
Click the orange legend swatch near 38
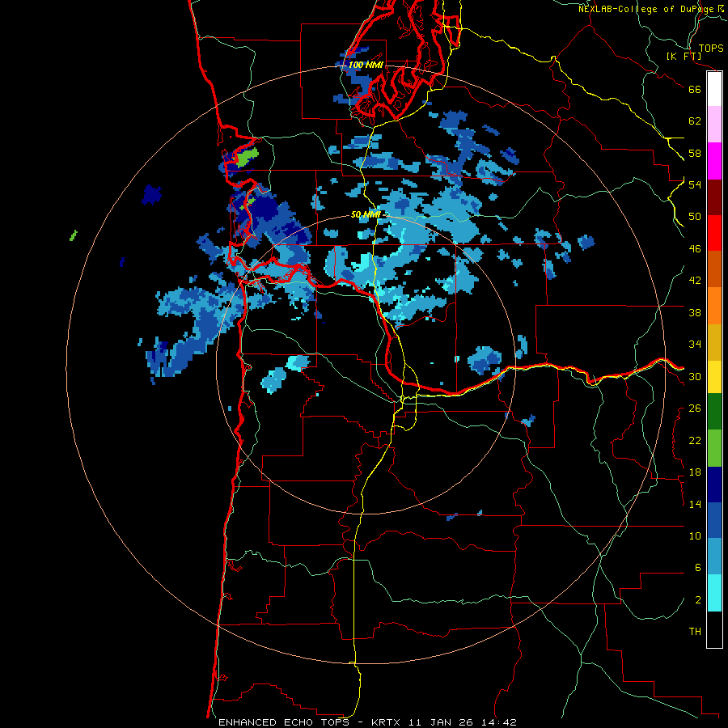pos(714,305)
